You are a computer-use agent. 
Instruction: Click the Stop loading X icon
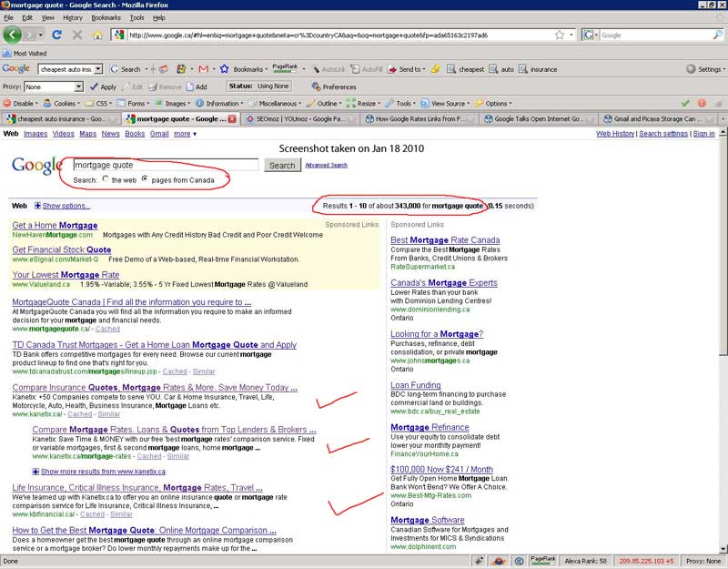point(76,36)
